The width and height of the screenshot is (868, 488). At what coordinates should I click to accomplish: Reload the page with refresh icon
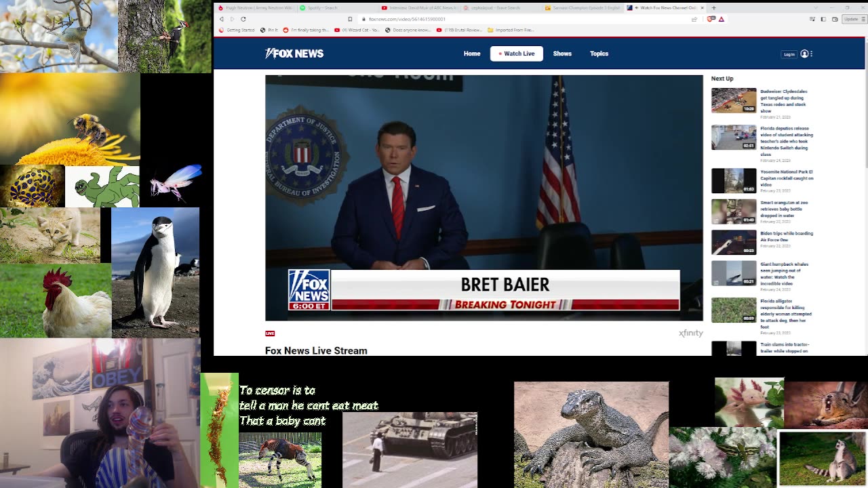pyautogui.click(x=243, y=19)
